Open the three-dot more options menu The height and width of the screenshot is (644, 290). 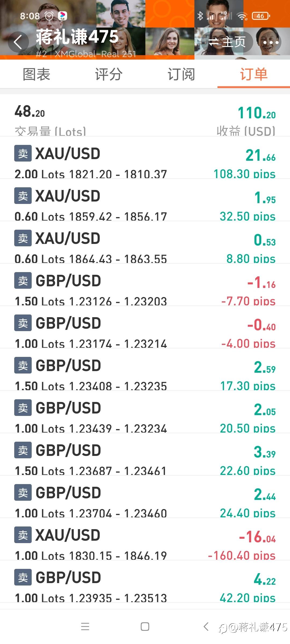coord(271,42)
